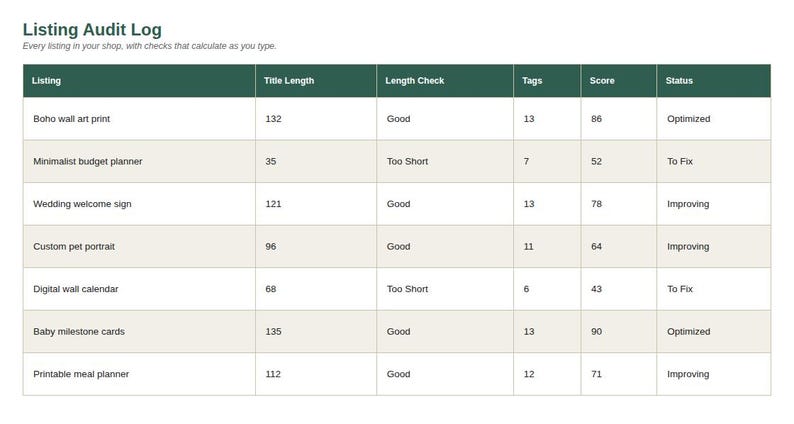This screenshot has height=424, width=794.
Task: Click the Status column header
Action: (713, 81)
